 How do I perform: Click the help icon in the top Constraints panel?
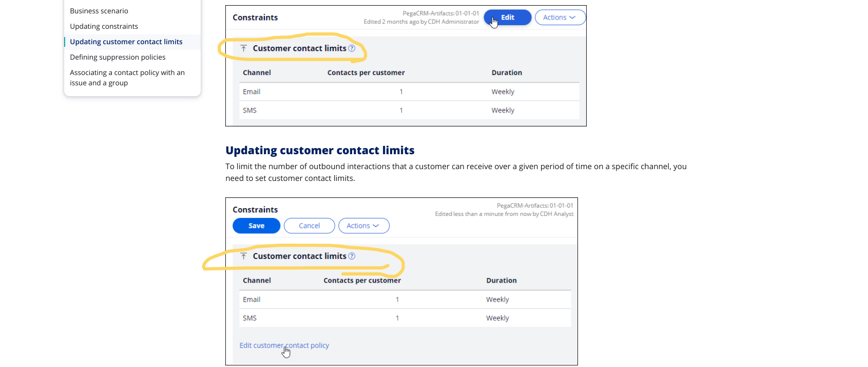352,48
